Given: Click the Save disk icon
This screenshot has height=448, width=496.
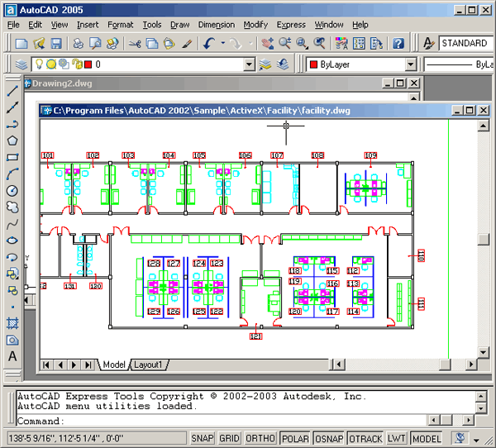Looking at the screenshot, I should (56, 43).
